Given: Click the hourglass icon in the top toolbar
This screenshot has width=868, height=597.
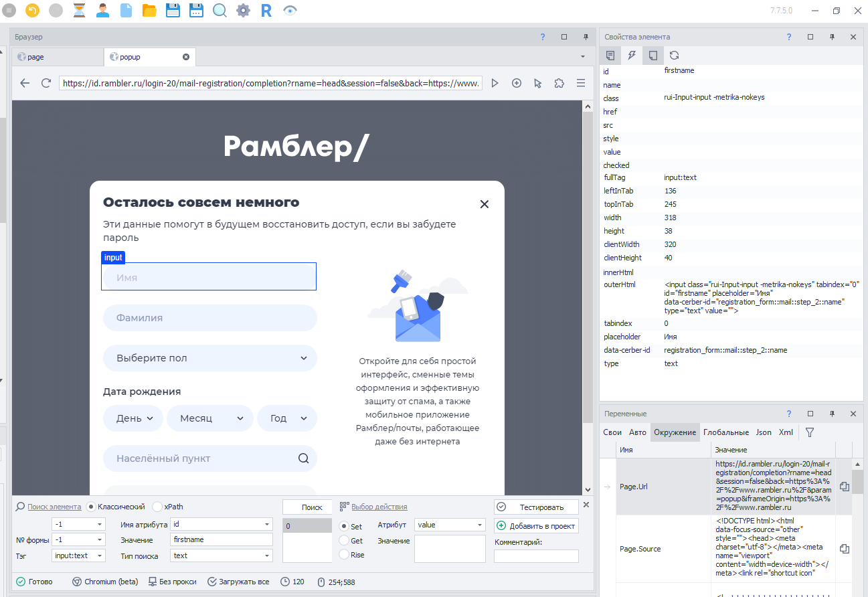Looking at the screenshot, I should pyautogui.click(x=80, y=10).
